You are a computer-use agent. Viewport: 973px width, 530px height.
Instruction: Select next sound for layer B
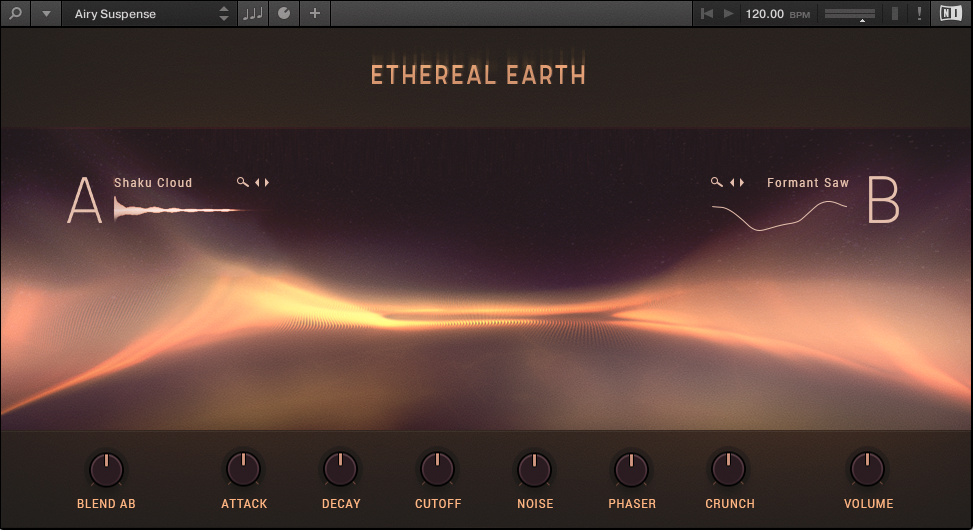click(x=742, y=182)
